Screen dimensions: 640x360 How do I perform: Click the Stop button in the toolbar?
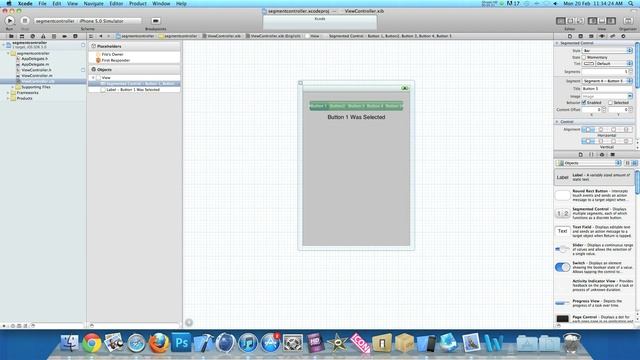tap(24, 20)
